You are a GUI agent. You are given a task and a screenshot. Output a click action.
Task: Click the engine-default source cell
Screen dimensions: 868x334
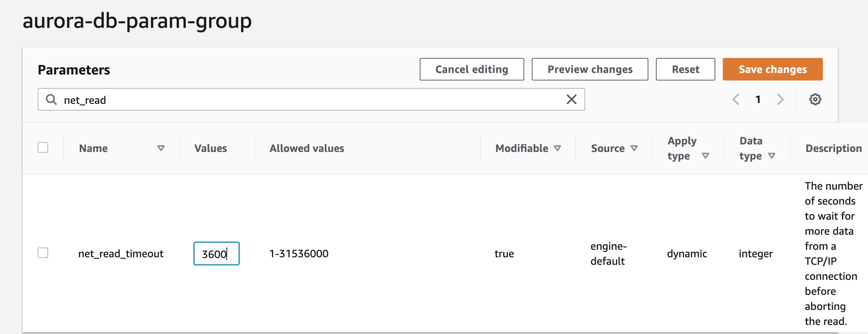[608, 254]
